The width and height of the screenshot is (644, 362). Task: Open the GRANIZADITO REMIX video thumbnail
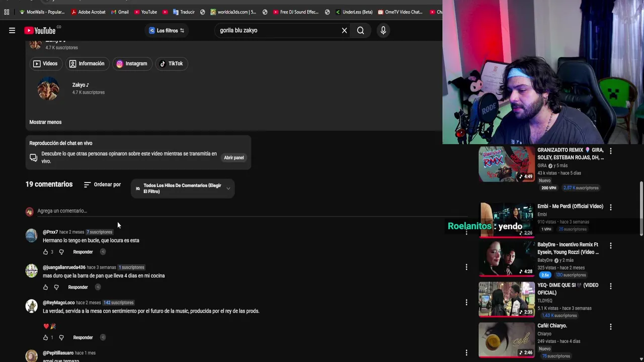click(x=507, y=164)
